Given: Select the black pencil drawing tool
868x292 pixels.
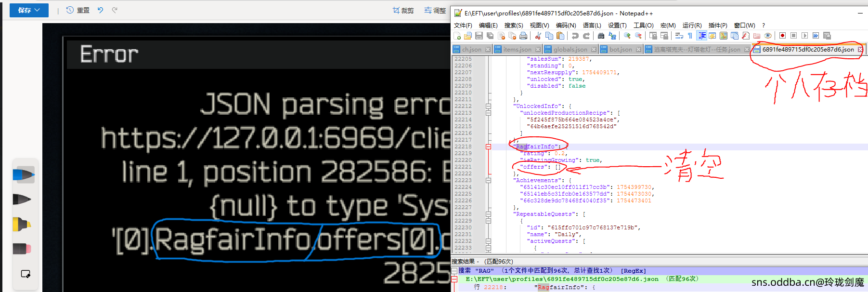Looking at the screenshot, I should click(x=22, y=199).
